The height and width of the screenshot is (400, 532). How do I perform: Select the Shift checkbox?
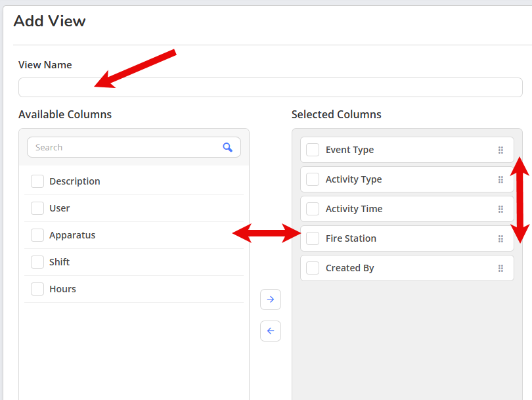click(x=37, y=262)
